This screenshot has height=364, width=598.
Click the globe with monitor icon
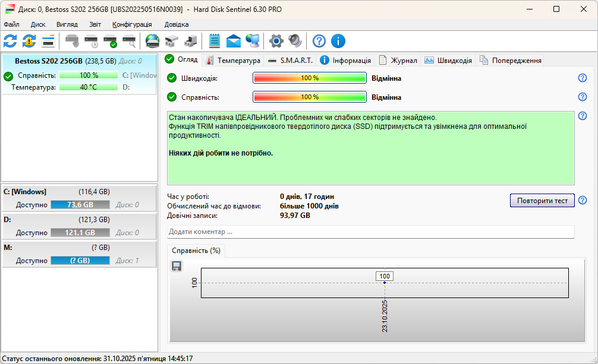click(253, 41)
